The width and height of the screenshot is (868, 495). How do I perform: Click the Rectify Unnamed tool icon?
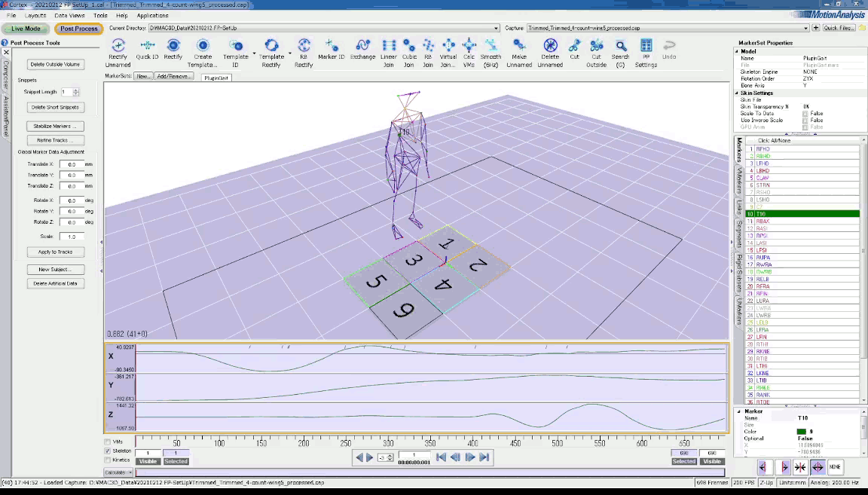pyautogui.click(x=118, y=45)
